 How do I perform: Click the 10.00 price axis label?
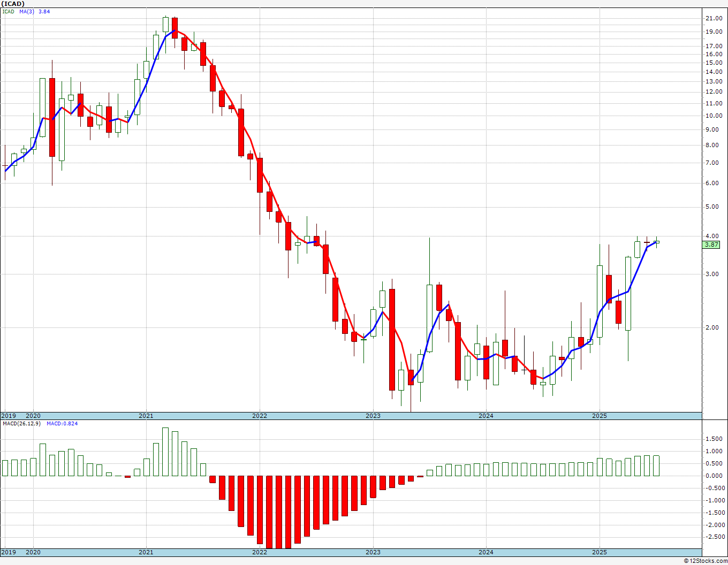coord(714,116)
